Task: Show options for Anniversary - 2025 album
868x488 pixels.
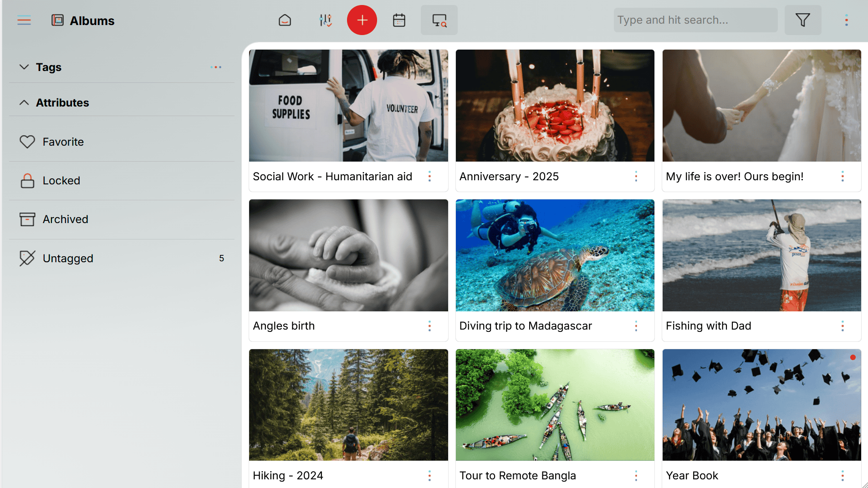Action: pos(636,177)
